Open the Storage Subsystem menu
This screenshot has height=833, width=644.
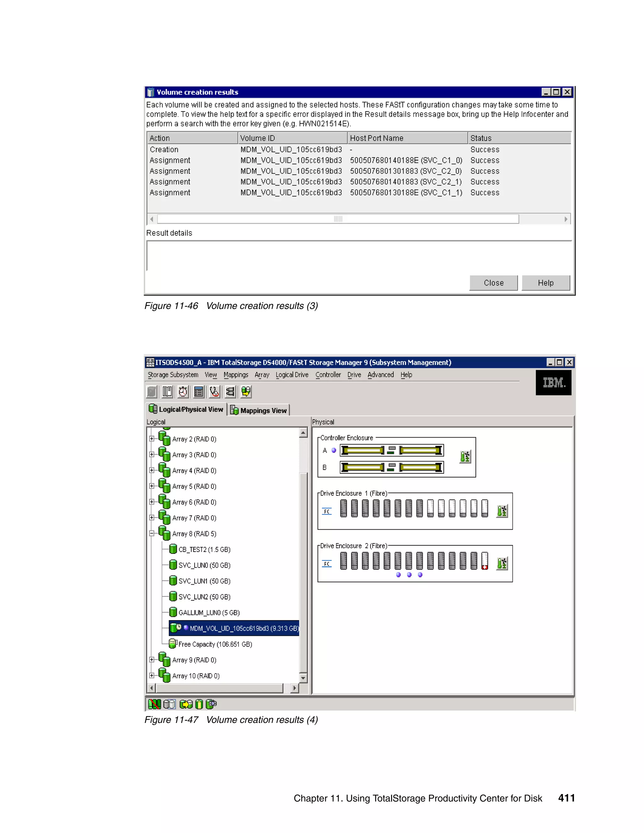[173, 375]
